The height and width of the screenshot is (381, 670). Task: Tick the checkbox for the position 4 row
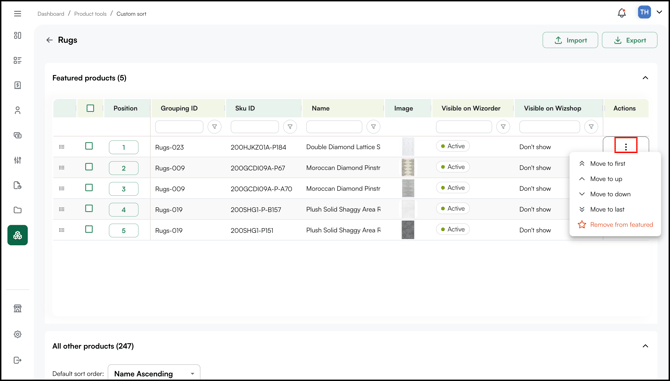click(x=89, y=208)
